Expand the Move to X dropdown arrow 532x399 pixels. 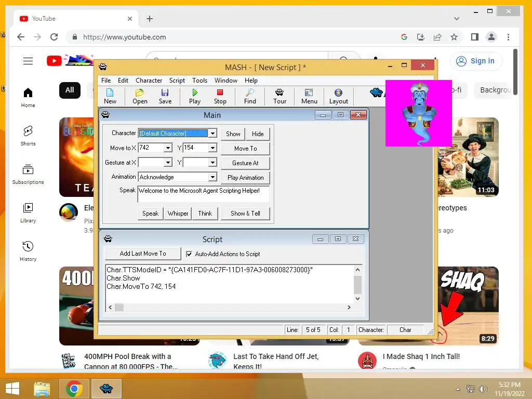click(168, 148)
